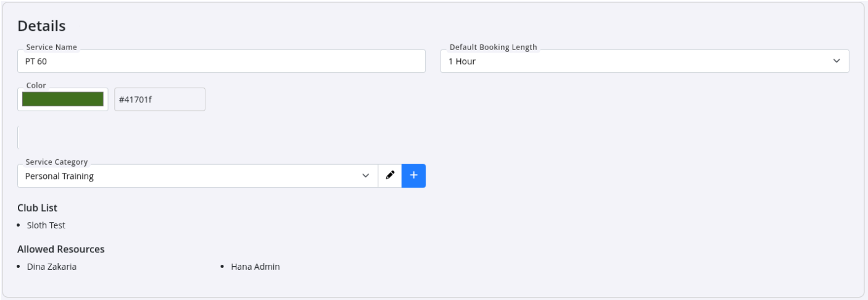Screen dimensions: 868x300
Task: Click the Service Category field label
Action: click(x=57, y=162)
